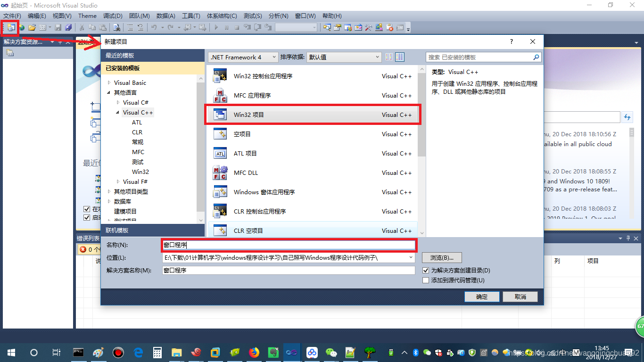Click the 名称 input field
Screen dimensions: 644x362
coord(289,245)
